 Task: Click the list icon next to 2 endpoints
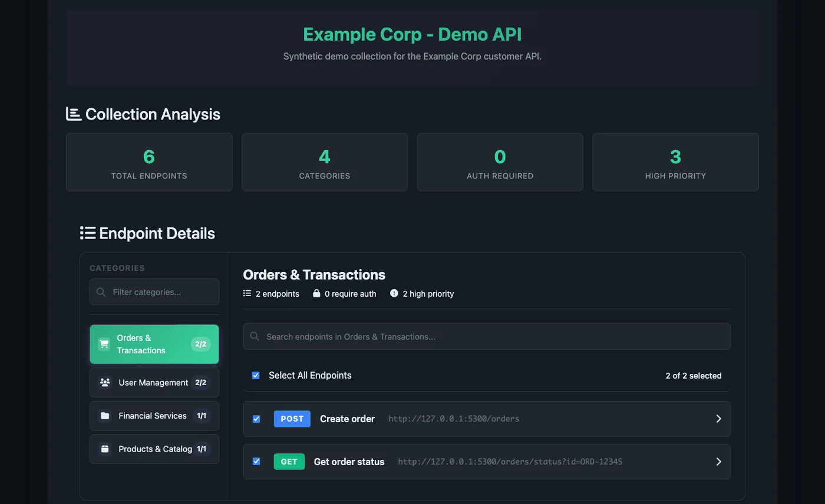tap(247, 293)
